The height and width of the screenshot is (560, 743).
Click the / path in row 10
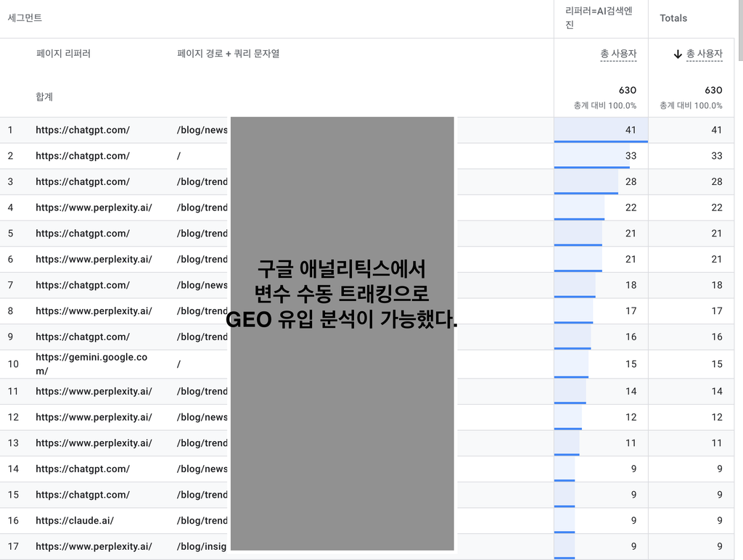pos(178,364)
